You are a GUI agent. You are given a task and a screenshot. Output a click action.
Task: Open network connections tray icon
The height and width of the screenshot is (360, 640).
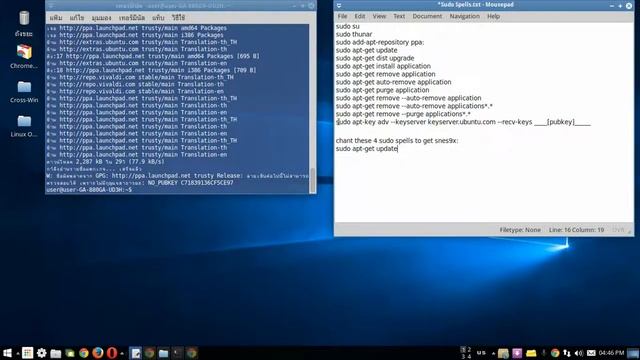567,353
